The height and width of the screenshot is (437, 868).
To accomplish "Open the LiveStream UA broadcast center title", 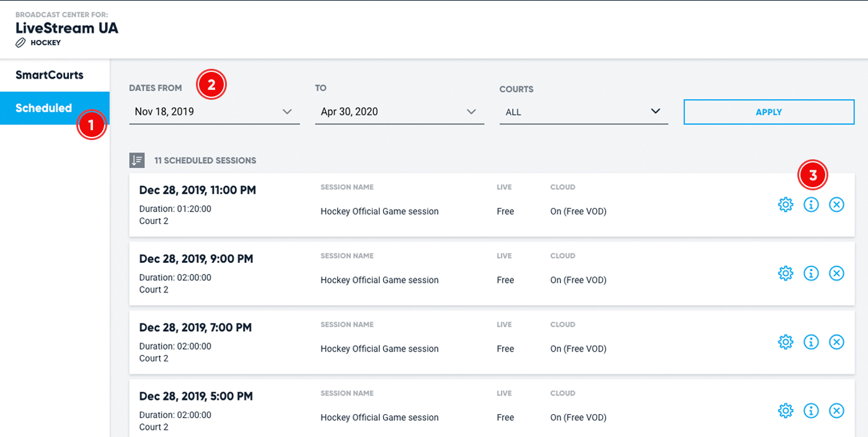I will click(x=66, y=27).
